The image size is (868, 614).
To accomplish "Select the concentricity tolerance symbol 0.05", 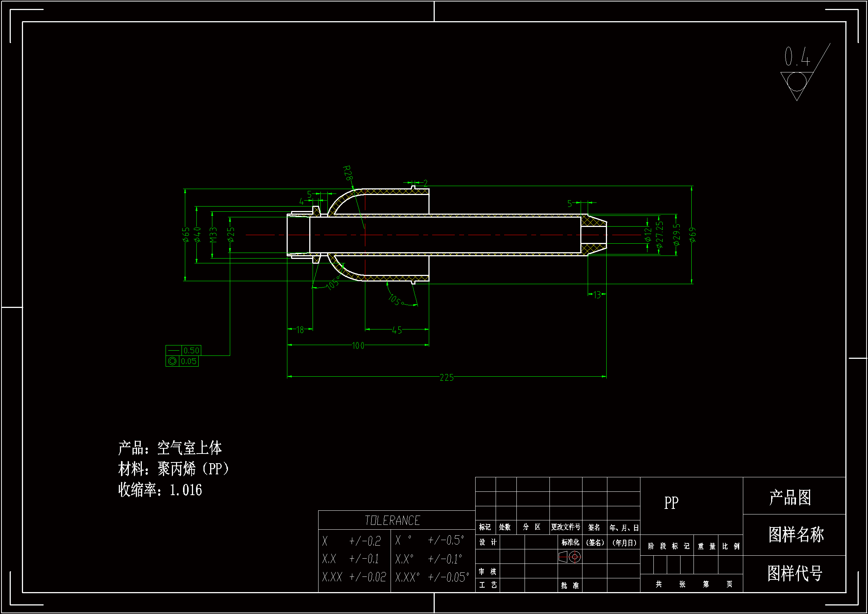I will (x=172, y=361).
